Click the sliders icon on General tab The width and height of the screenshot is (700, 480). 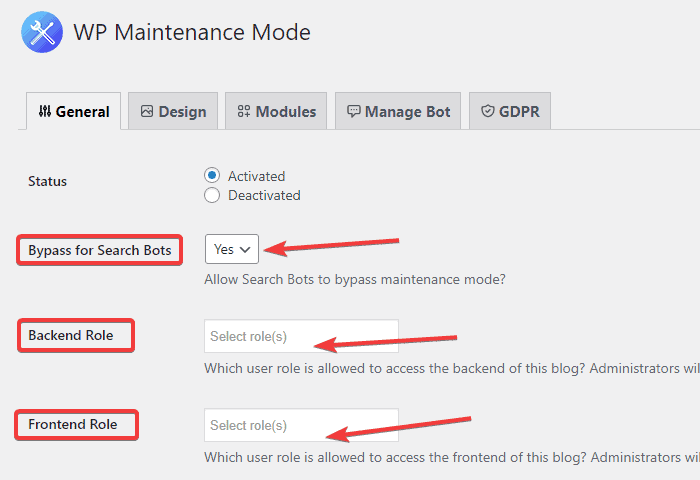coord(44,112)
